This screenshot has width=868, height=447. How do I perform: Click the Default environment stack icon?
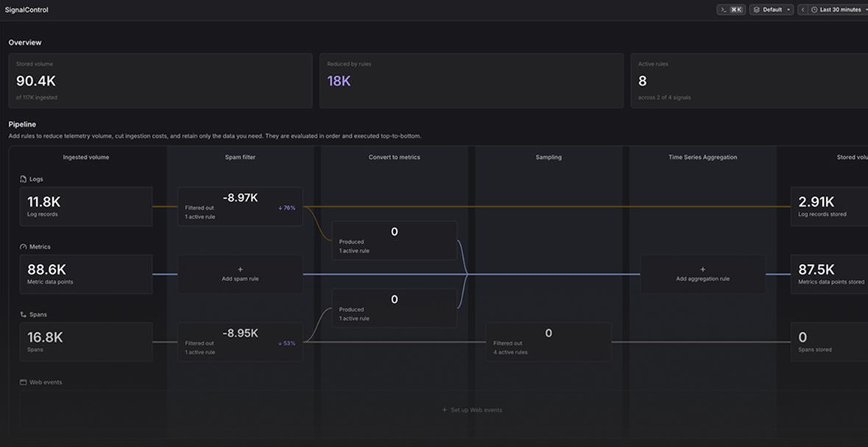756,10
